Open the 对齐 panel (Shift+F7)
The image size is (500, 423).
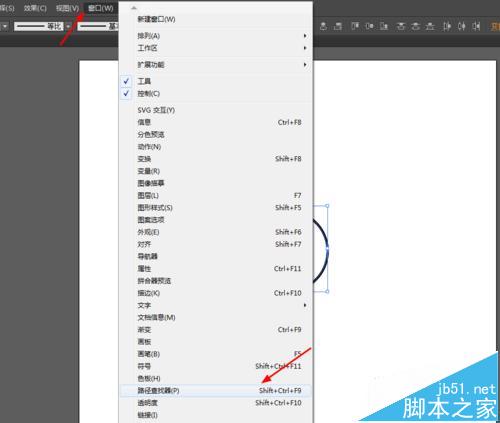pyautogui.click(x=216, y=244)
